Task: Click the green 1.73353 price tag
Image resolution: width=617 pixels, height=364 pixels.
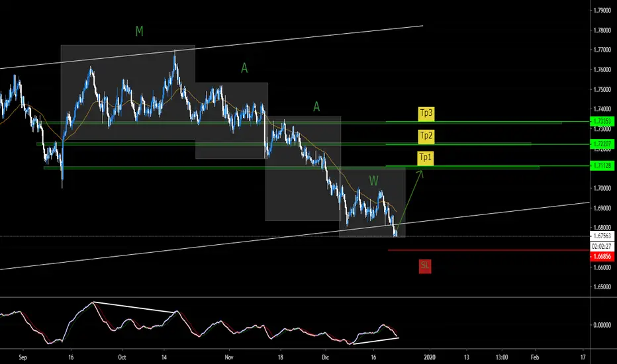Action: coord(602,121)
